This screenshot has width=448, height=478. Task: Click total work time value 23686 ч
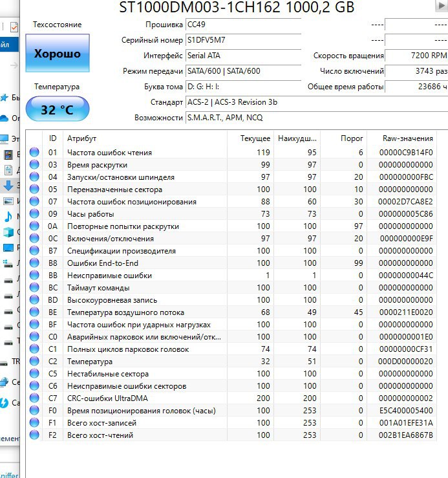pyautogui.click(x=416, y=87)
